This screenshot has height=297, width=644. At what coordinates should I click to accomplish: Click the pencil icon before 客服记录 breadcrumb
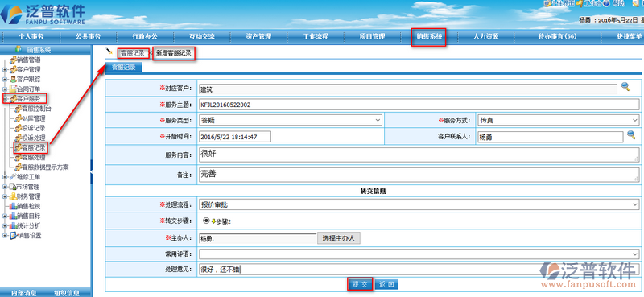[x=109, y=51]
